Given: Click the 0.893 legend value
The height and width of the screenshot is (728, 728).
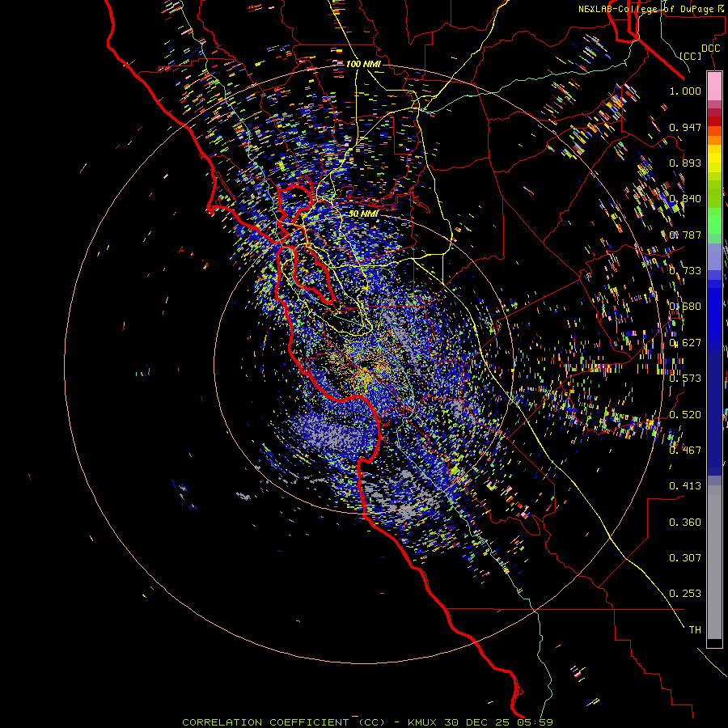Looking at the screenshot, I should (685, 163).
